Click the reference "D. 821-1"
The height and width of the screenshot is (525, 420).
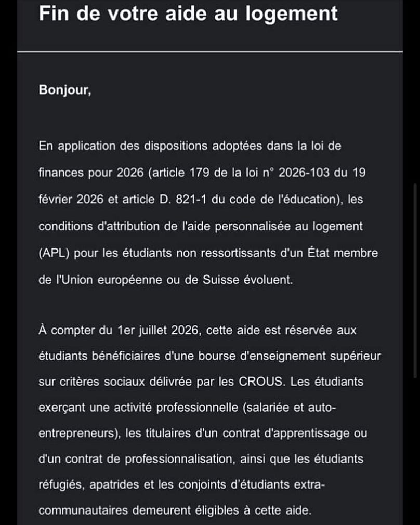tap(183, 199)
